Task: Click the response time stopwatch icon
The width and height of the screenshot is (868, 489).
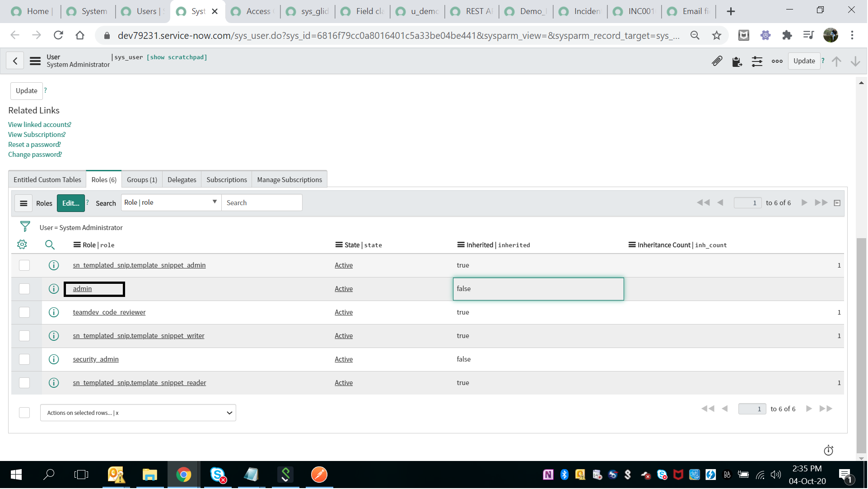Action: pyautogui.click(x=828, y=451)
